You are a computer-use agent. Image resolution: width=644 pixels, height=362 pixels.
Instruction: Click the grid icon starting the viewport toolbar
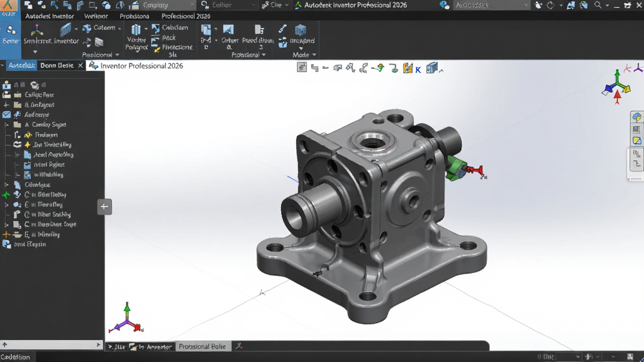coord(302,68)
